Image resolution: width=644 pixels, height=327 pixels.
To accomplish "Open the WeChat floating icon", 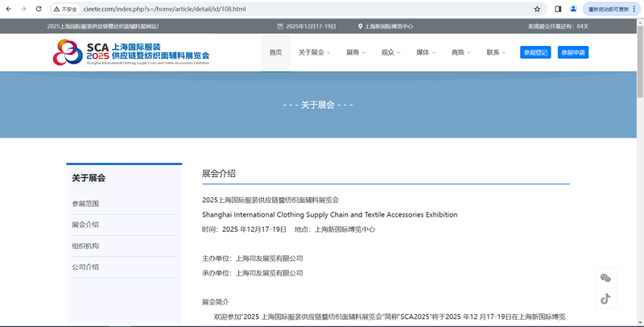I will pyautogui.click(x=605, y=278).
